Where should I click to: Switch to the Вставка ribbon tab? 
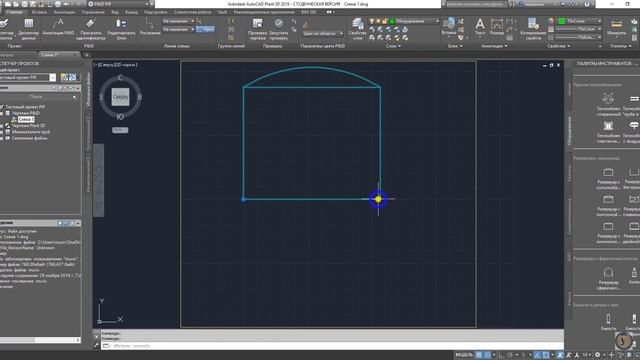pos(39,12)
